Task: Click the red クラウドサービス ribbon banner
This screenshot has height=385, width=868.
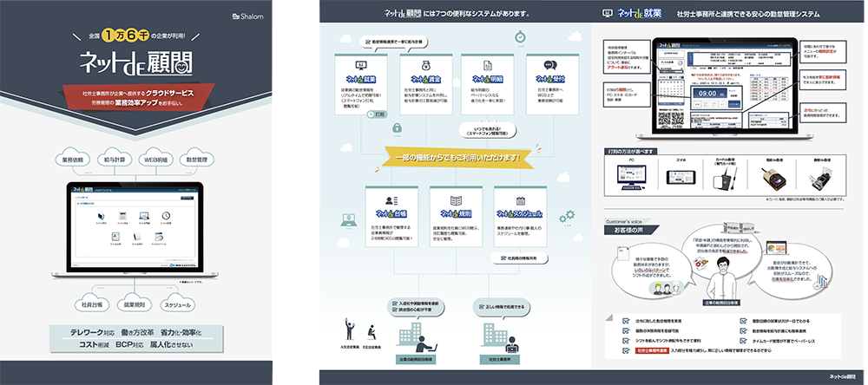Action: tap(137, 95)
